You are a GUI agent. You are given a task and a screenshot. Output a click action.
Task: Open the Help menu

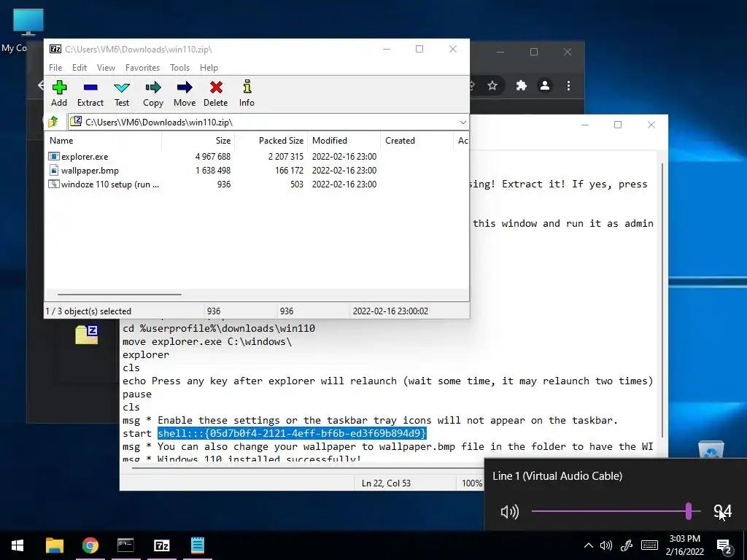209,68
